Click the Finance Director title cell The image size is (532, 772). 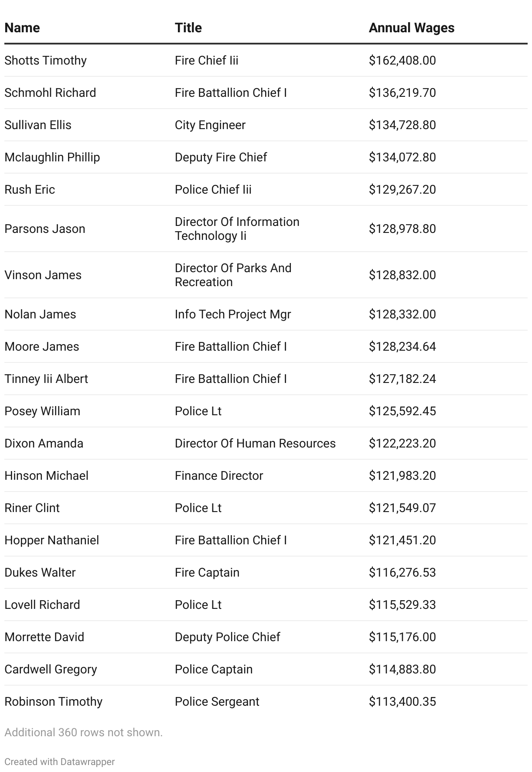click(219, 475)
